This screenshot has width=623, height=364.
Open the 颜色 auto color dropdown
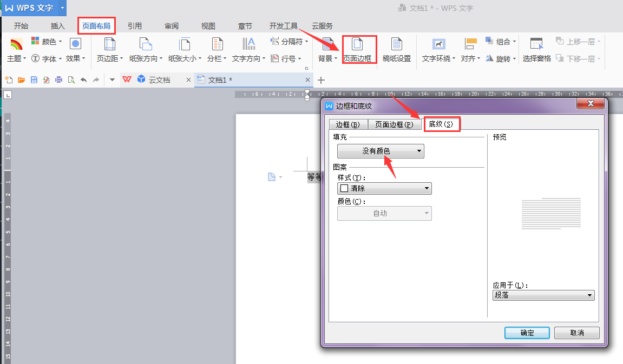pyautogui.click(x=384, y=213)
